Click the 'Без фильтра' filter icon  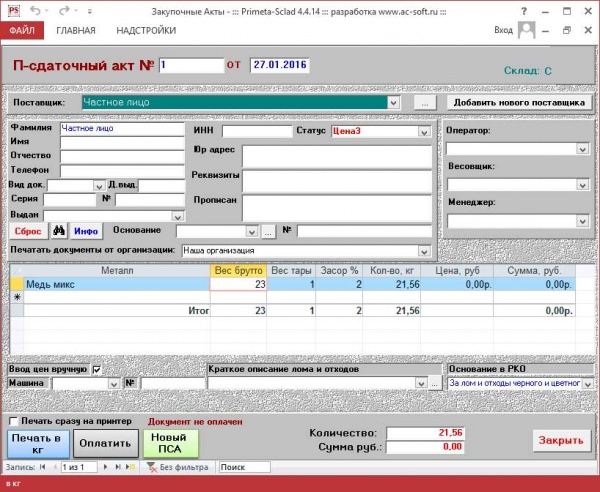tap(152, 467)
